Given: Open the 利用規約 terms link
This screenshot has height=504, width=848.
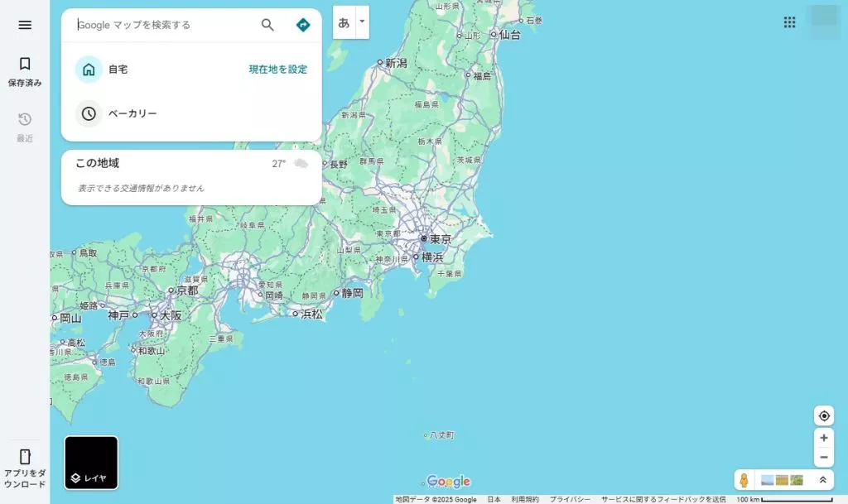Looking at the screenshot, I should pos(524,500).
